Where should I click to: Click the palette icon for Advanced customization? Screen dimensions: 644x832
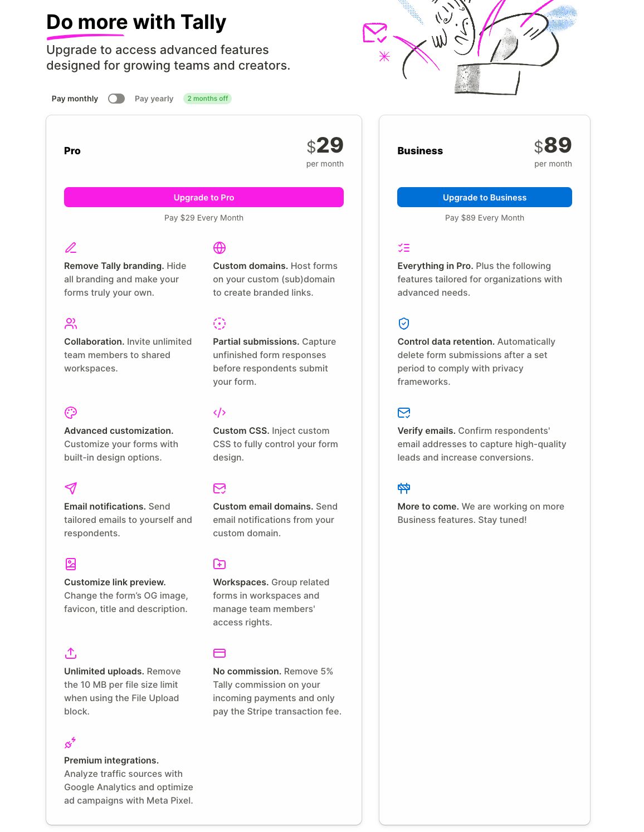(71, 413)
